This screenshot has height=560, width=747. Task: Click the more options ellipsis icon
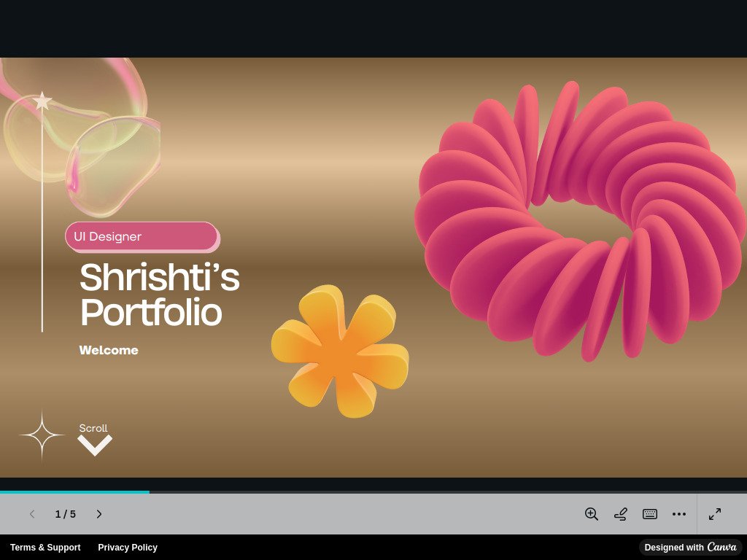click(x=679, y=514)
